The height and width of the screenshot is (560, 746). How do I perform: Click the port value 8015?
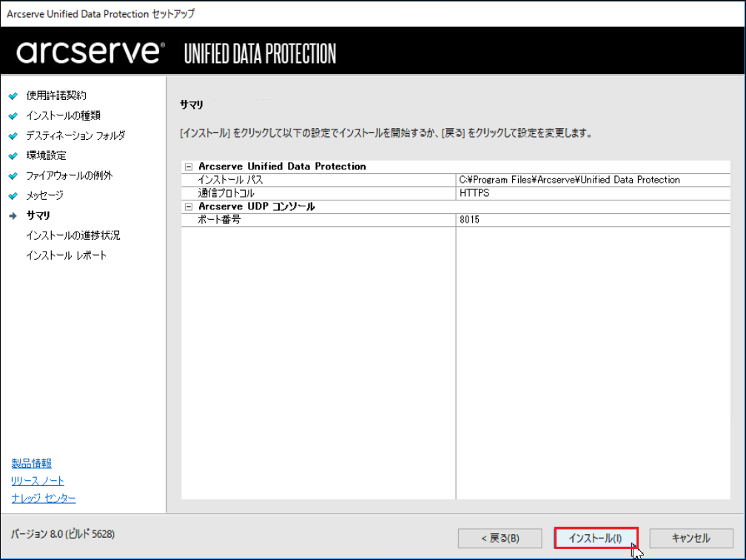469,220
